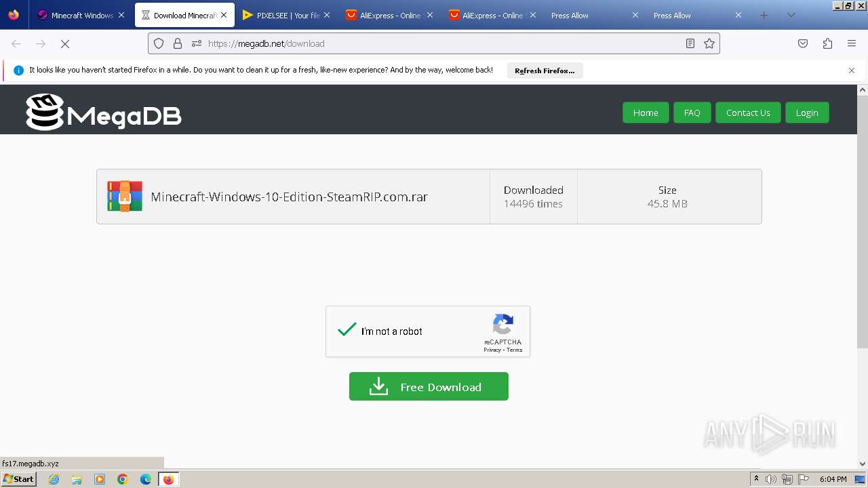Switch to the second AliExpress tab

492,15
